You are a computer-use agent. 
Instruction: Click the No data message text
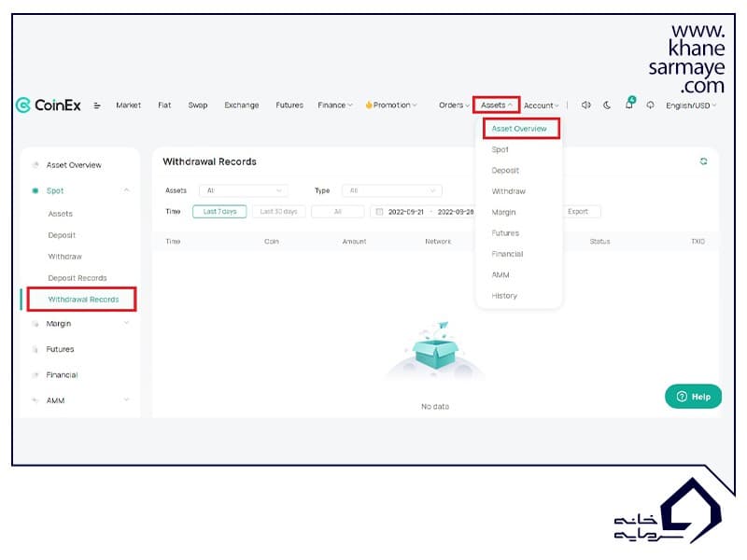pyautogui.click(x=435, y=407)
